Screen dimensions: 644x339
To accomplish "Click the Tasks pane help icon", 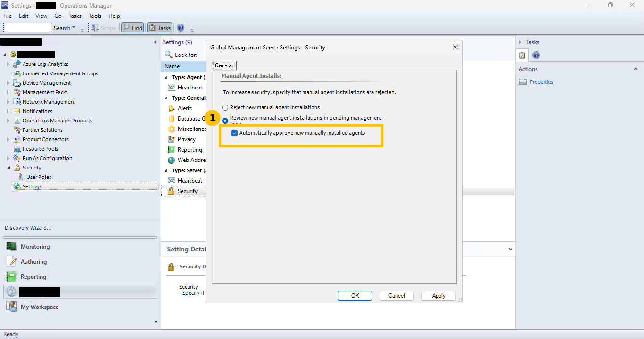I will pos(536,55).
